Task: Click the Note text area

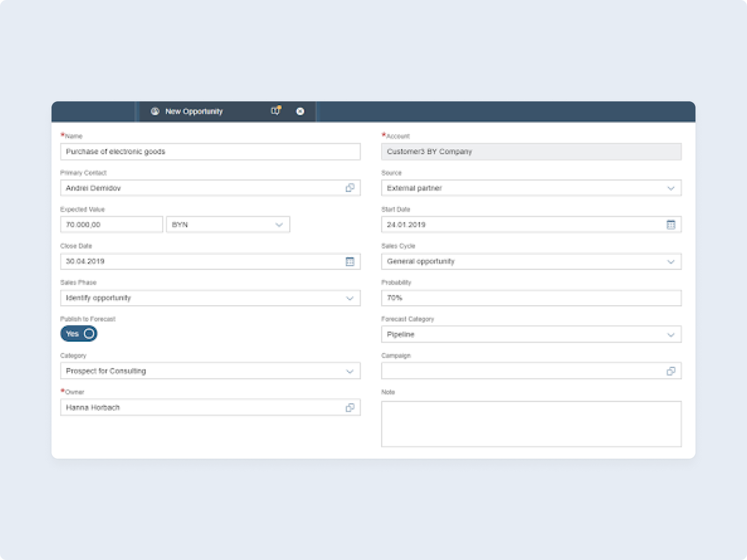Action: [x=531, y=424]
